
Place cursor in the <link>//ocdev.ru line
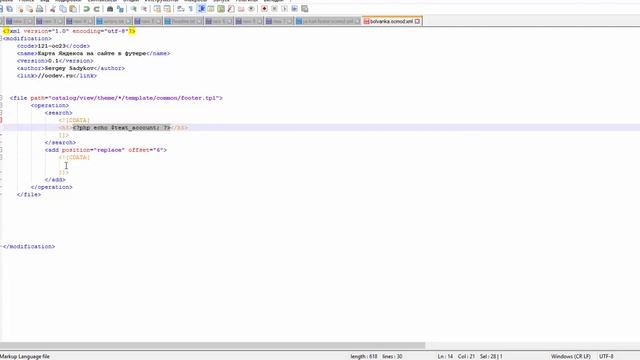click(x=57, y=76)
